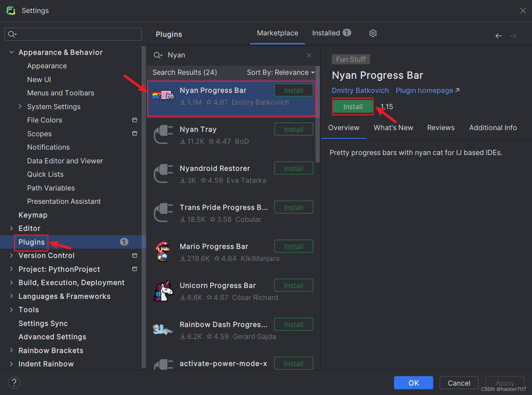The width and height of the screenshot is (532, 395).
Task: Open the Plugin homepage link
Action: (x=428, y=91)
